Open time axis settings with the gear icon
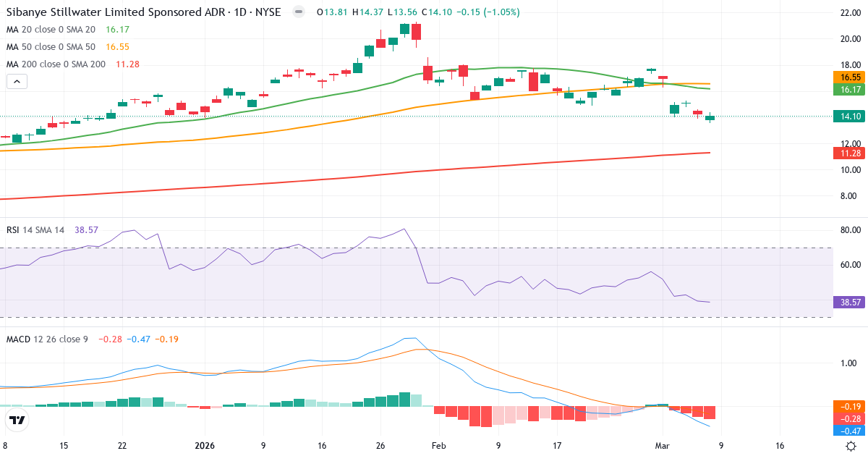Screen dimensions: 868x456 pyautogui.click(x=852, y=447)
